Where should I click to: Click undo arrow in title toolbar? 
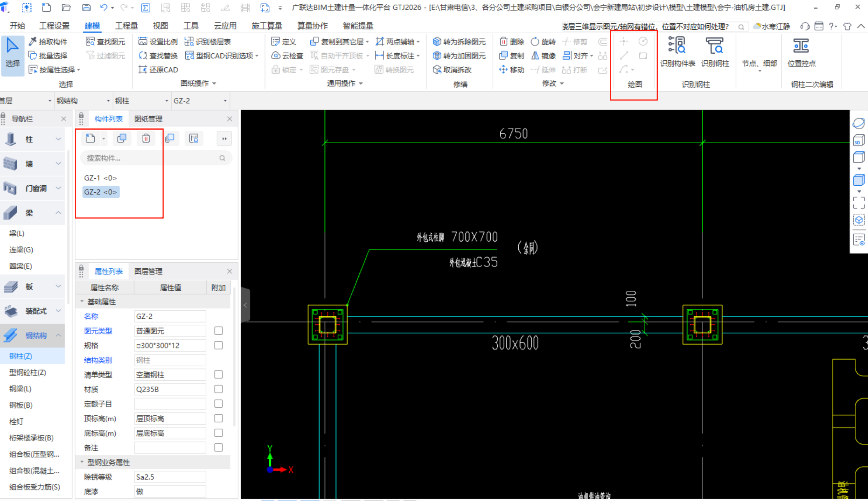[x=104, y=7]
